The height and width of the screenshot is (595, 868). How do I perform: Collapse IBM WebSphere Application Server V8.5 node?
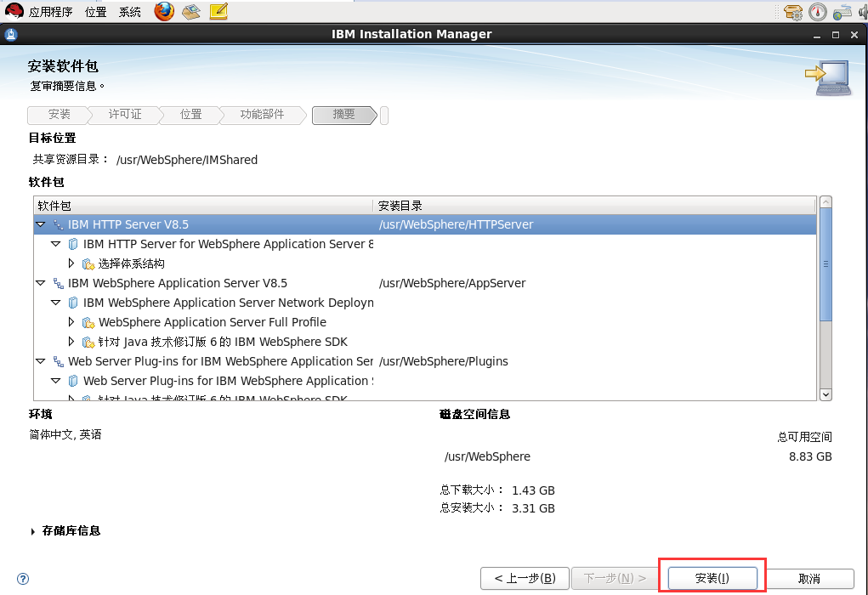pyautogui.click(x=41, y=283)
